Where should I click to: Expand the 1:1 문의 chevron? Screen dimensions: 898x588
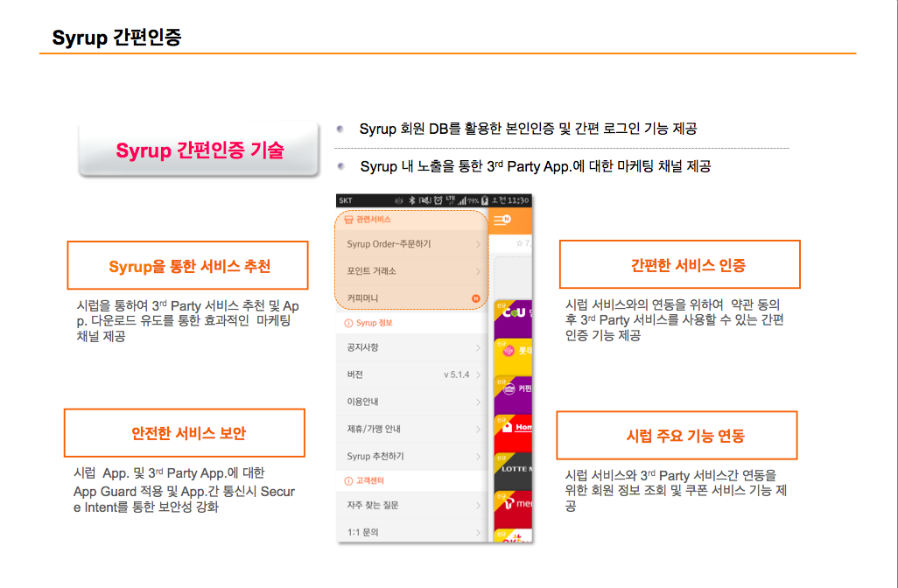478,533
